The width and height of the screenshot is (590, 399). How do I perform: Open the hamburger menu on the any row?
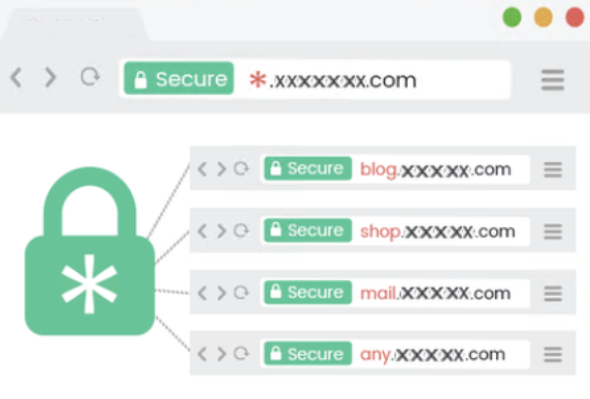pyautogui.click(x=553, y=354)
